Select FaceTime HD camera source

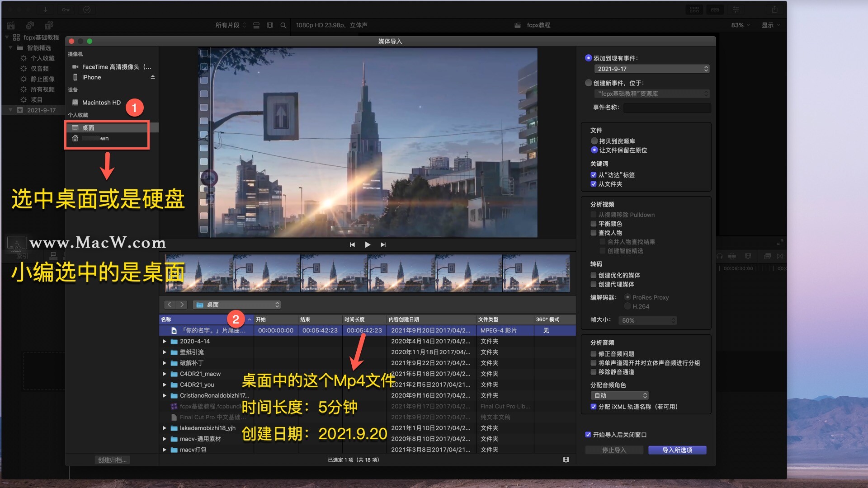pos(116,67)
